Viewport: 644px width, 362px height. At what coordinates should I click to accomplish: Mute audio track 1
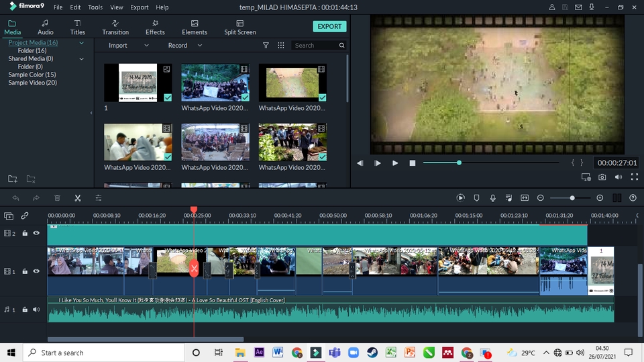pyautogui.click(x=36, y=310)
